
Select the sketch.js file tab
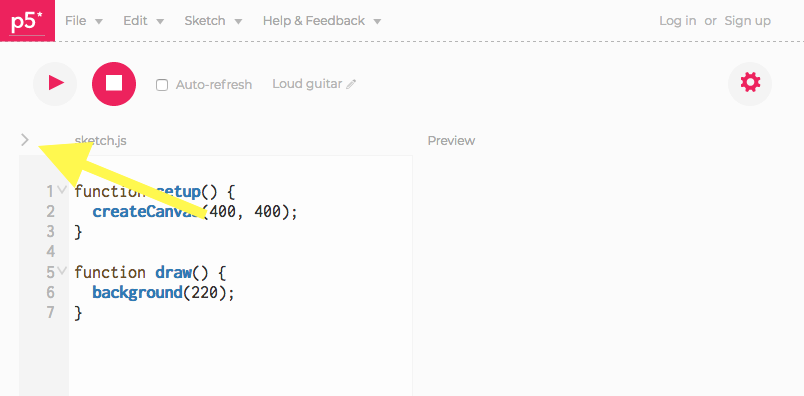(100, 141)
